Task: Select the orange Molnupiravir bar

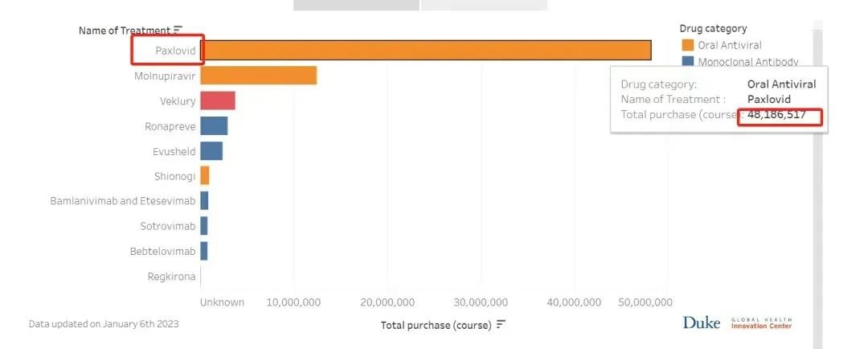Action: point(258,76)
